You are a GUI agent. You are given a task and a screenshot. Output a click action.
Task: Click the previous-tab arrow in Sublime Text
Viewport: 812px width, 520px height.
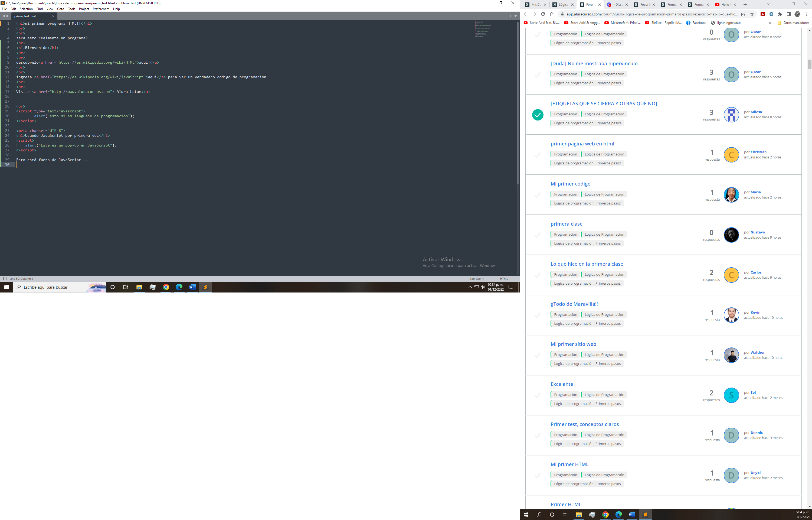(x=4, y=16)
